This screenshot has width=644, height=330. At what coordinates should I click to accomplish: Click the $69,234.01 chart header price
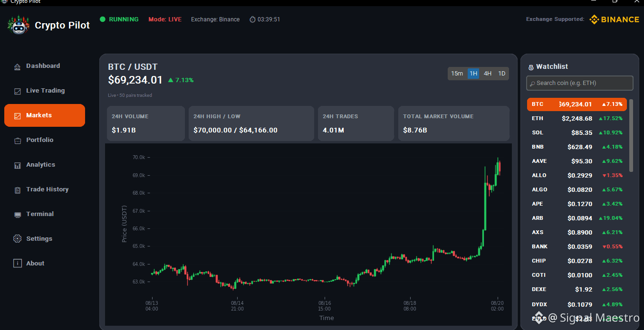[135, 80]
